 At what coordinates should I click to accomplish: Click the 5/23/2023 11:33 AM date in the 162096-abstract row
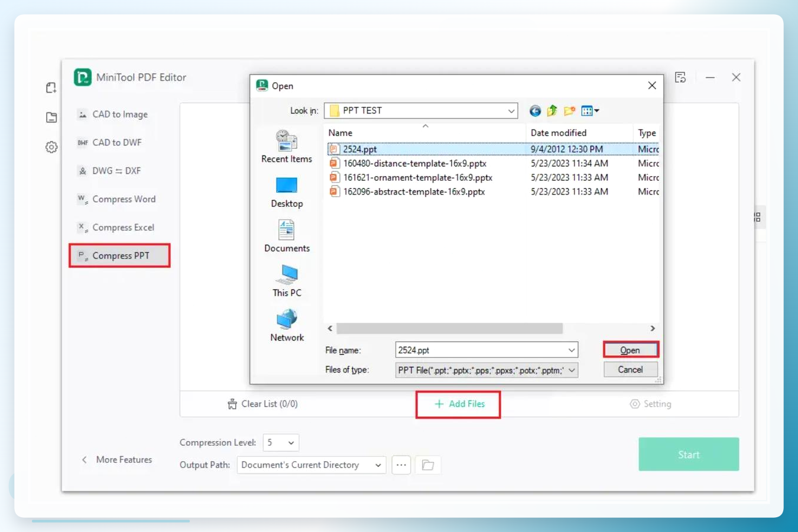tap(569, 192)
